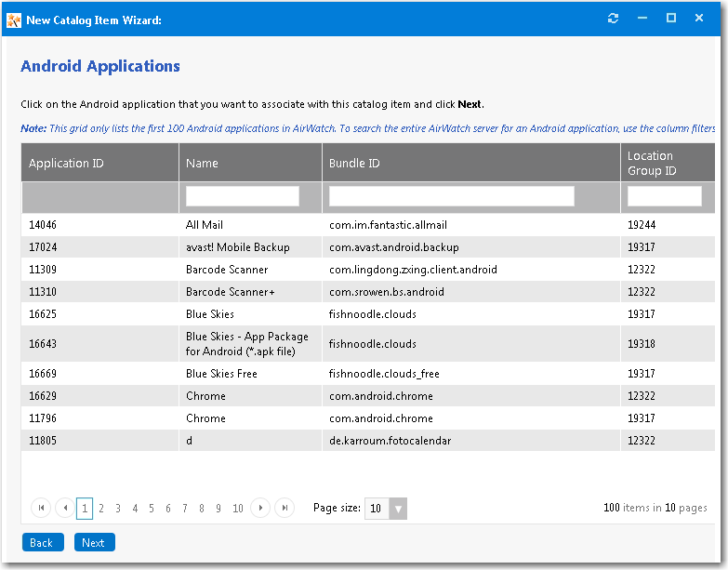Go to first page of results
The width and height of the screenshot is (728, 570).
[41, 508]
